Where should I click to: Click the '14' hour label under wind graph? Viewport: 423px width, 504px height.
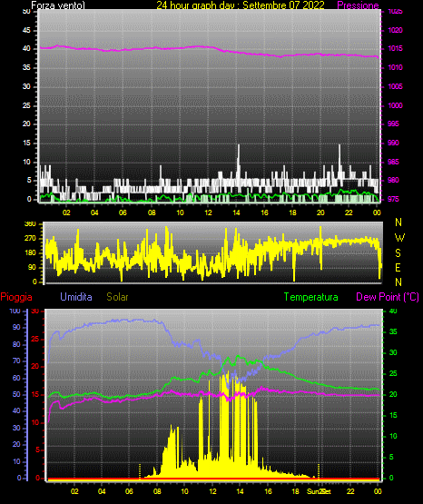(x=236, y=212)
